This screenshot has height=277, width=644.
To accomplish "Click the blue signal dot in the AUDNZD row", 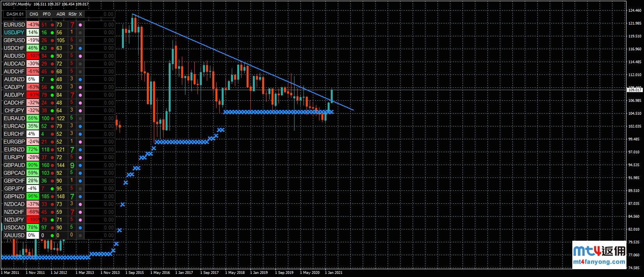I will coord(80,80).
